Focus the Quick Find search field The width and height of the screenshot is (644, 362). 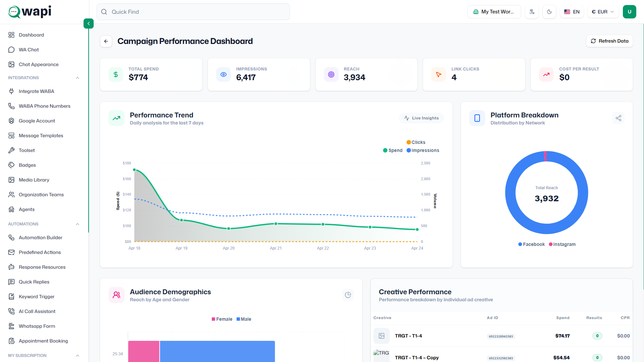point(193,12)
